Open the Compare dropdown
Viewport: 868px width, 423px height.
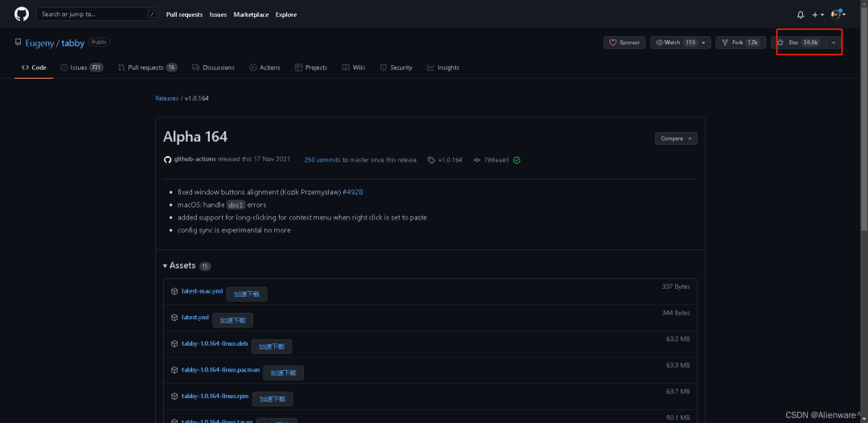(676, 138)
